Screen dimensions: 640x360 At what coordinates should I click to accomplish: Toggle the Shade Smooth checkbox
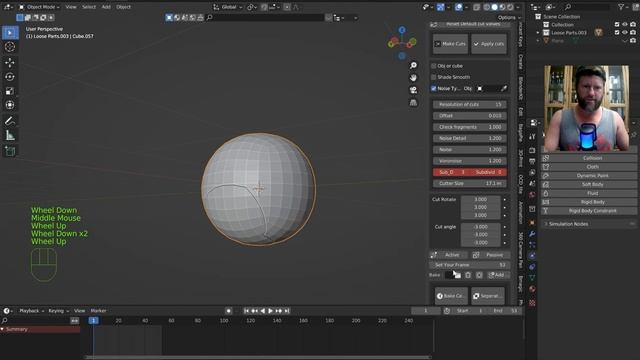click(433, 77)
